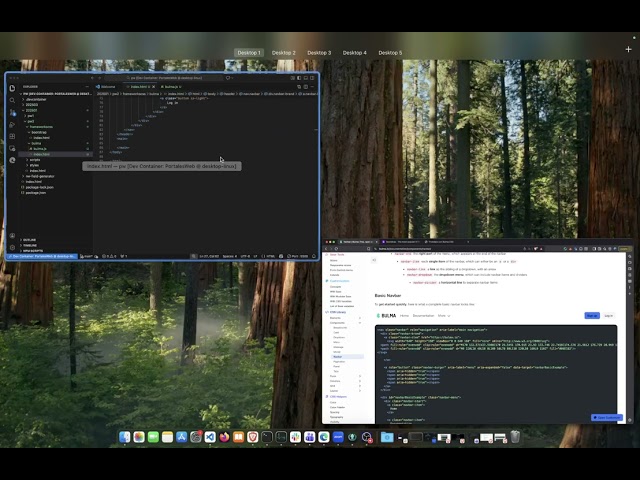Open Visual Studio Code from the Dock

pos(210,437)
